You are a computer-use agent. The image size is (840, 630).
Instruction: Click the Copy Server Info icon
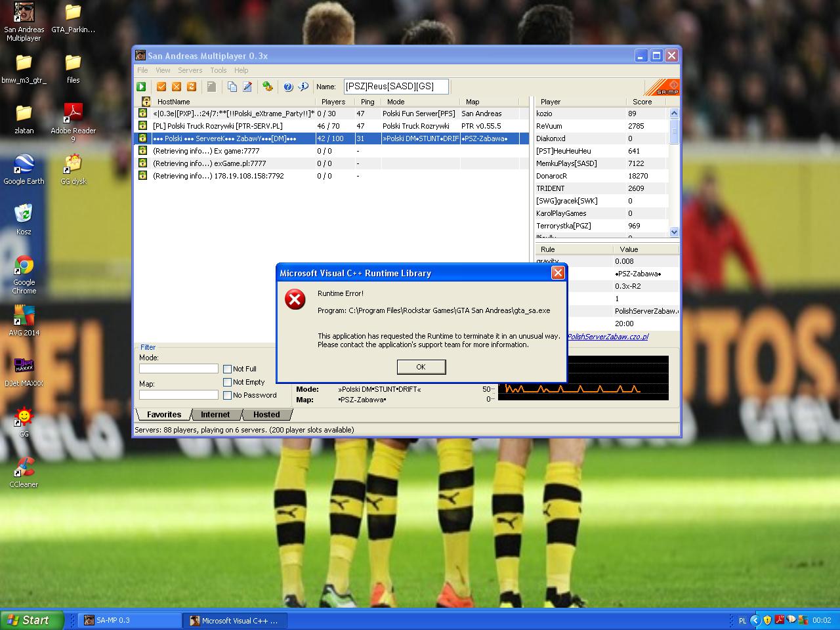[232, 87]
